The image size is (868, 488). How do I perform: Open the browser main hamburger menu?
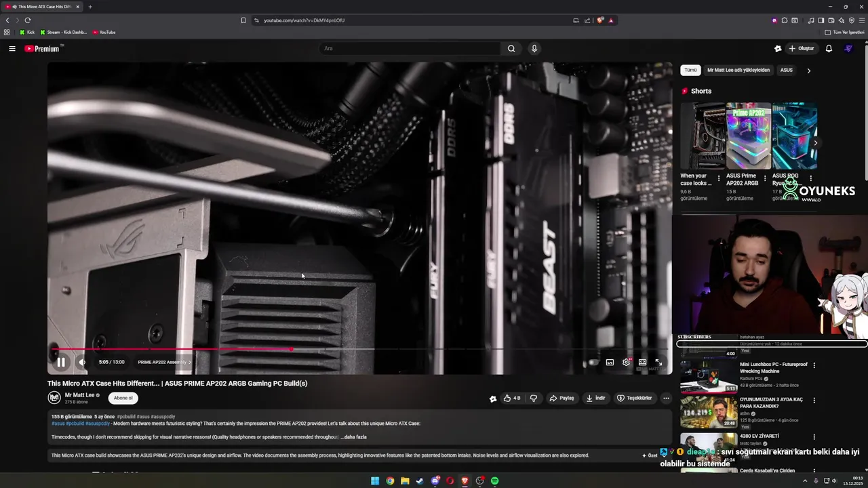tap(862, 20)
